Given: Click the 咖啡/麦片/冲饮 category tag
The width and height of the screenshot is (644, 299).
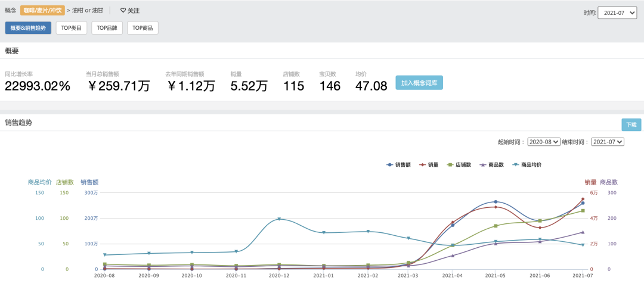Looking at the screenshot, I should coord(42,11).
